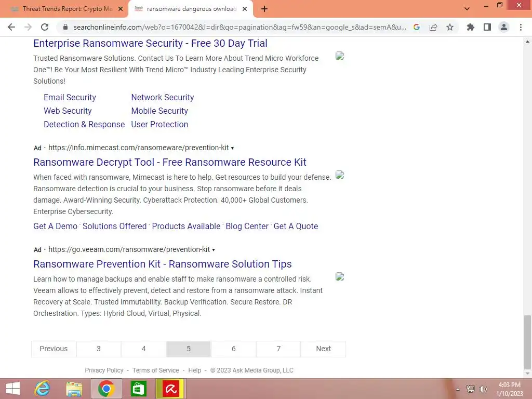The width and height of the screenshot is (532, 399).
Task: Open the volume speaker tray icon
Action: 483,389
